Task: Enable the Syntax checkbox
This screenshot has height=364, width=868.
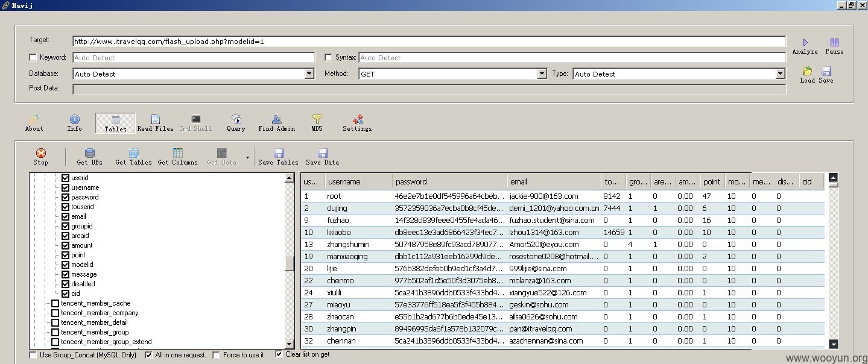Action: (329, 57)
